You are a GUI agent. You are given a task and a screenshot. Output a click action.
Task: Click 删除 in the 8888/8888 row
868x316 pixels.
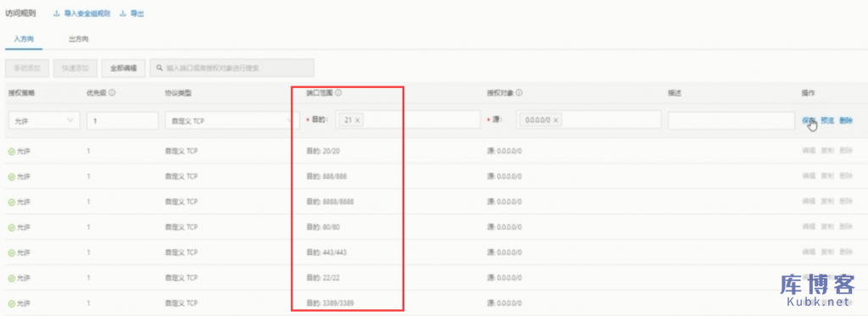pos(846,202)
